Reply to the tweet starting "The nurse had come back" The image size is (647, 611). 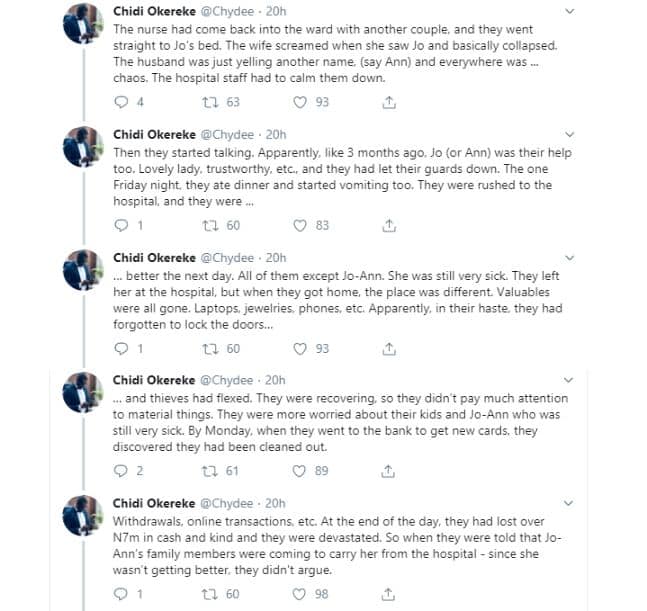122,102
